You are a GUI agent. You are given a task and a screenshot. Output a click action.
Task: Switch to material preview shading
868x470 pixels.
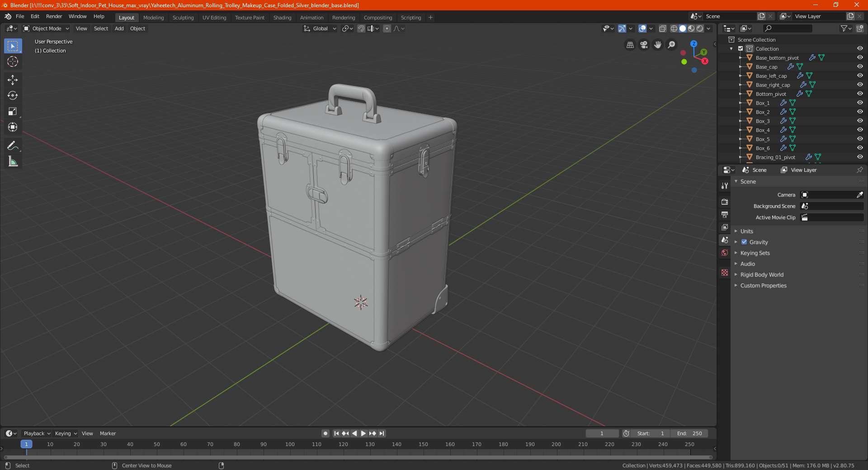tap(691, 28)
